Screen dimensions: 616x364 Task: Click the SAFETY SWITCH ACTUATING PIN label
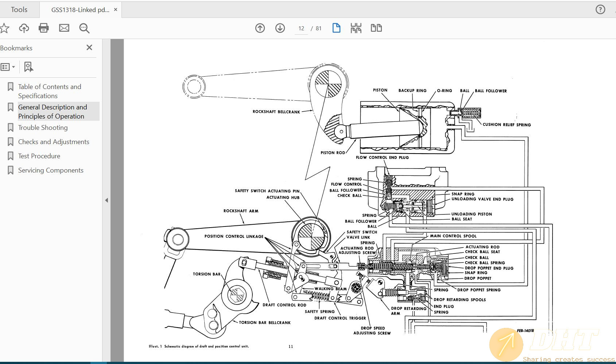267,191
